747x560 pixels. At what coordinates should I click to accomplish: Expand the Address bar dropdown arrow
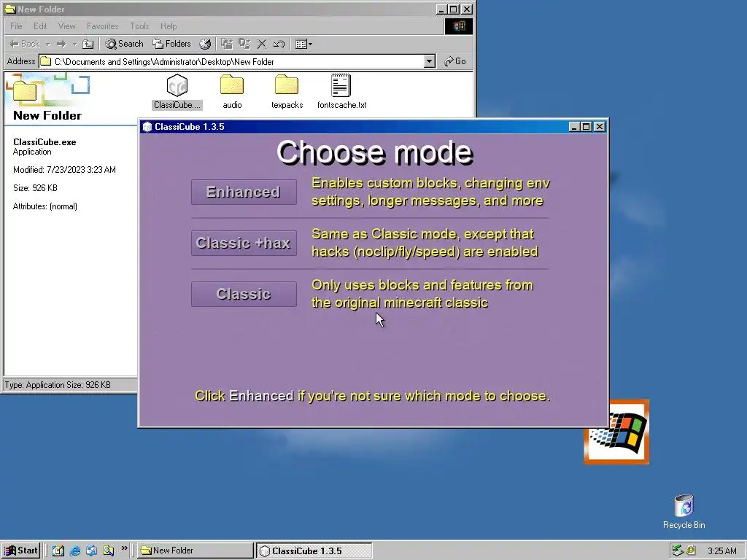(x=429, y=61)
